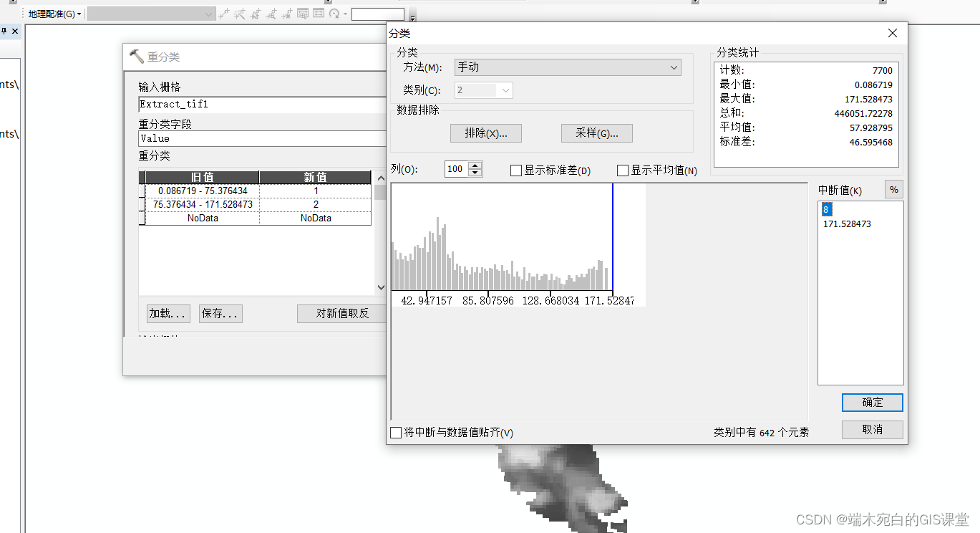This screenshot has width=980, height=533.
Task: Click the pin icon on left panel
Action: [4, 32]
